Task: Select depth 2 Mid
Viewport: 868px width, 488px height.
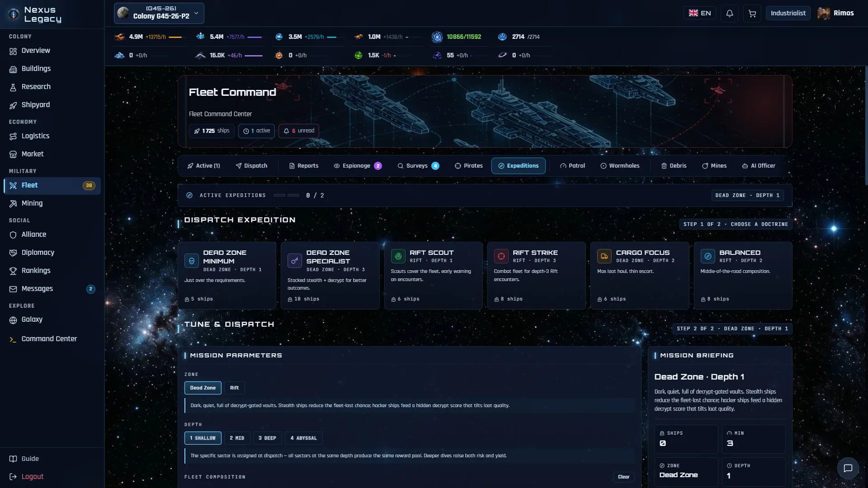Action: (236, 438)
